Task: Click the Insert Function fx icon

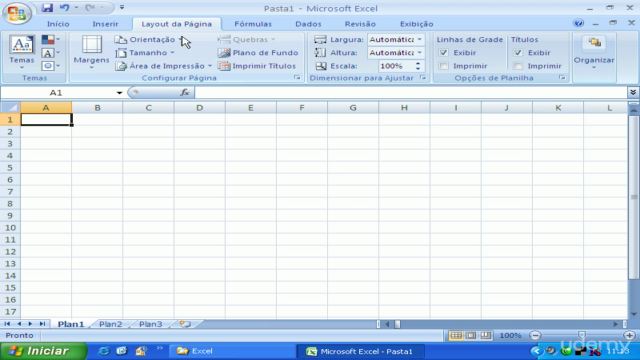Action: pyautogui.click(x=185, y=93)
